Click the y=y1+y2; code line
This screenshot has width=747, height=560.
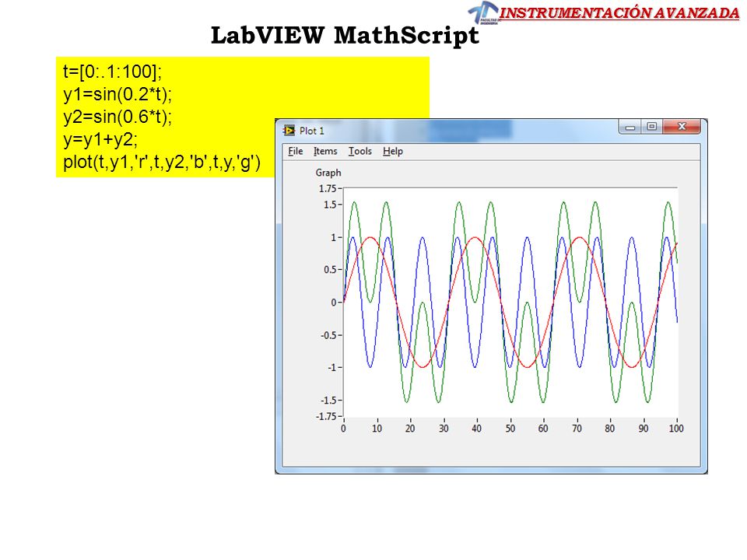click(x=100, y=139)
